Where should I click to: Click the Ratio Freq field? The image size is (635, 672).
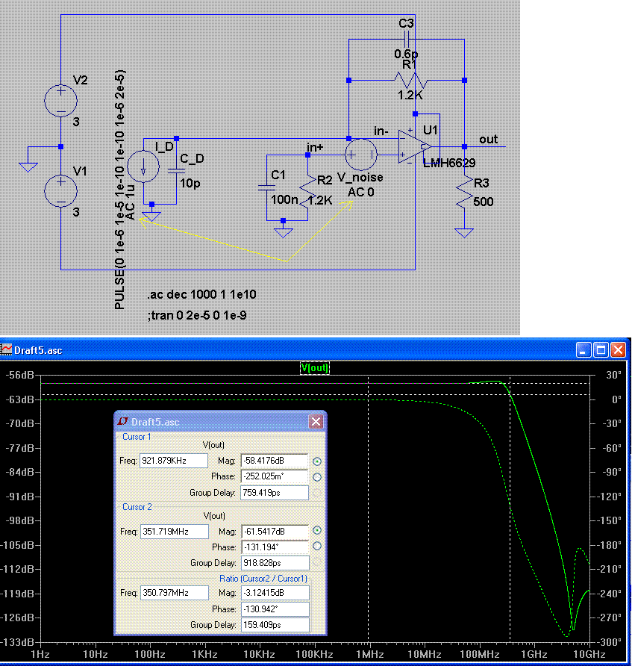(x=175, y=593)
